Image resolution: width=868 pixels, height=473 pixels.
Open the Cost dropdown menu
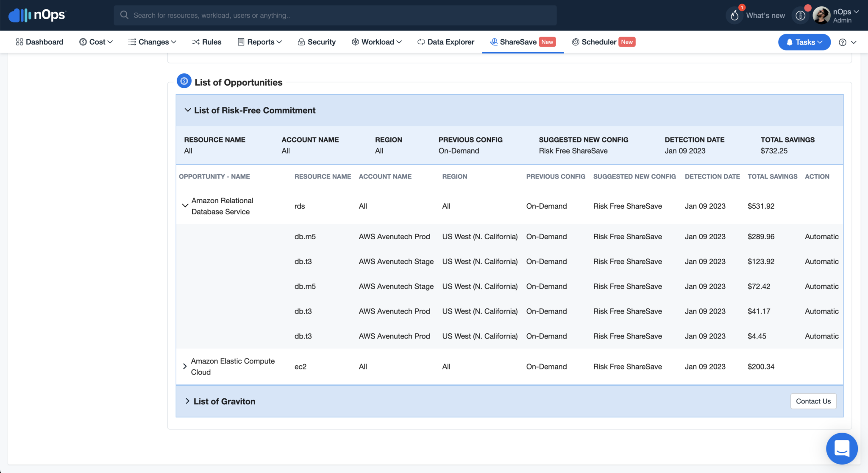tap(96, 42)
